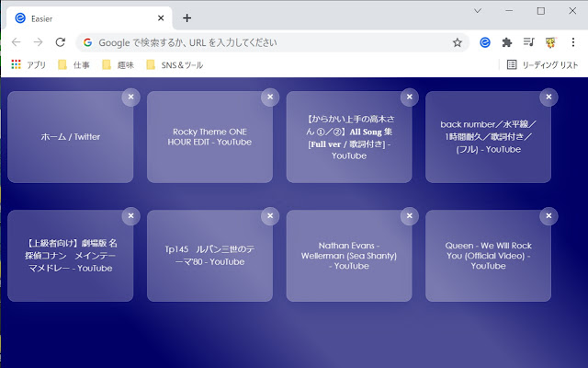
Task: Open the media control icon
Action: point(529,42)
